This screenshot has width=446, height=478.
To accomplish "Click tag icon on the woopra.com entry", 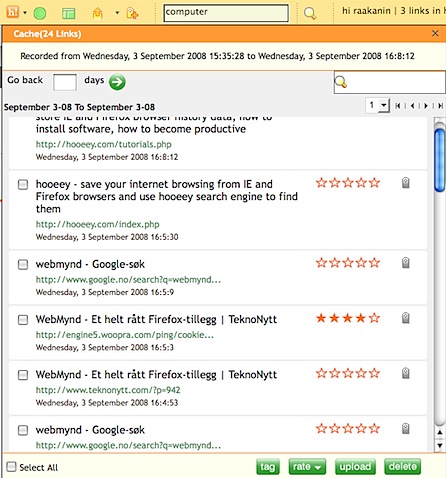I will pyautogui.click(x=406, y=318).
